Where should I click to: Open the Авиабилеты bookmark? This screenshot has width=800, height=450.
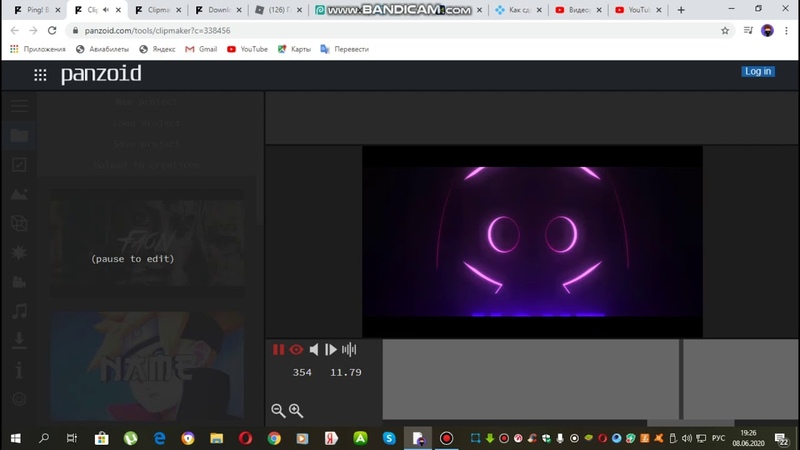pos(103,49)
